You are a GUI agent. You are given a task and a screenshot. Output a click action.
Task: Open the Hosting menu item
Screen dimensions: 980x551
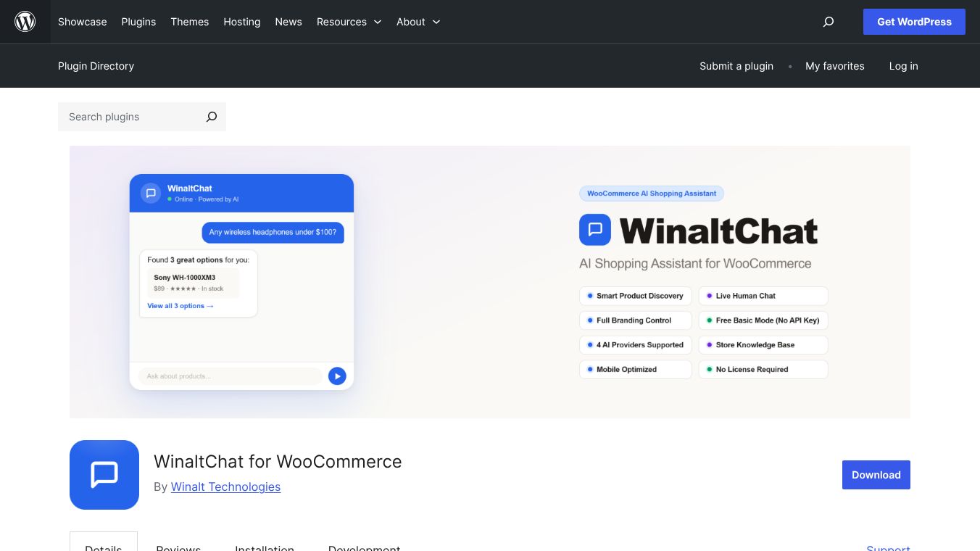[x=242, y=22]
